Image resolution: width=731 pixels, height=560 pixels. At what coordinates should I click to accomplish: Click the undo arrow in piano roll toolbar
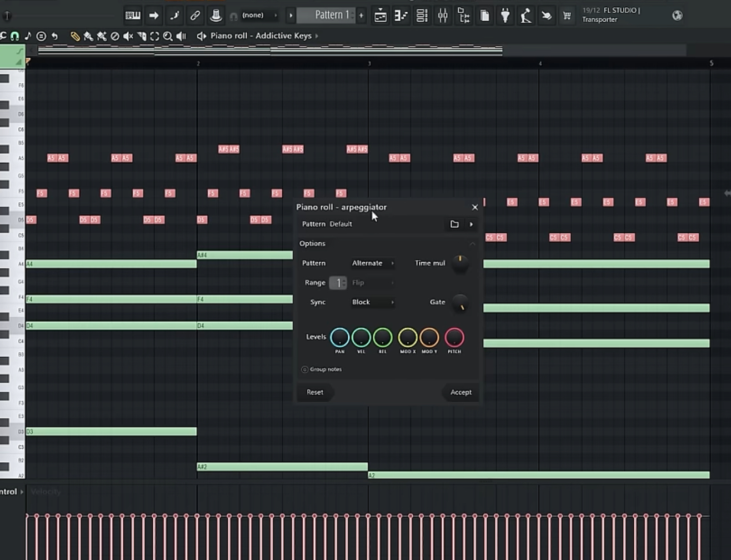[54, 36]
